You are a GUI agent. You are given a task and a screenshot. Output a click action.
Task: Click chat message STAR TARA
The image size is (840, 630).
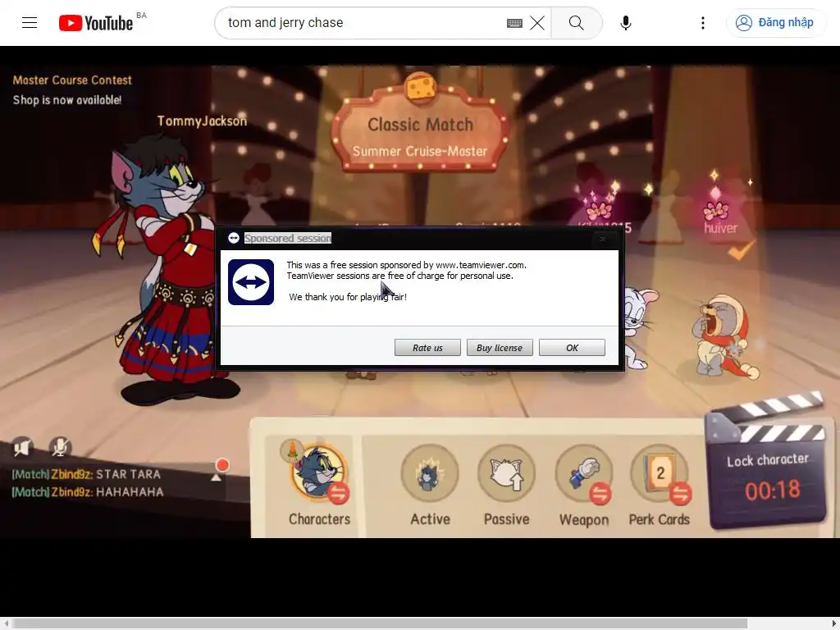click(x=128, y=474)
